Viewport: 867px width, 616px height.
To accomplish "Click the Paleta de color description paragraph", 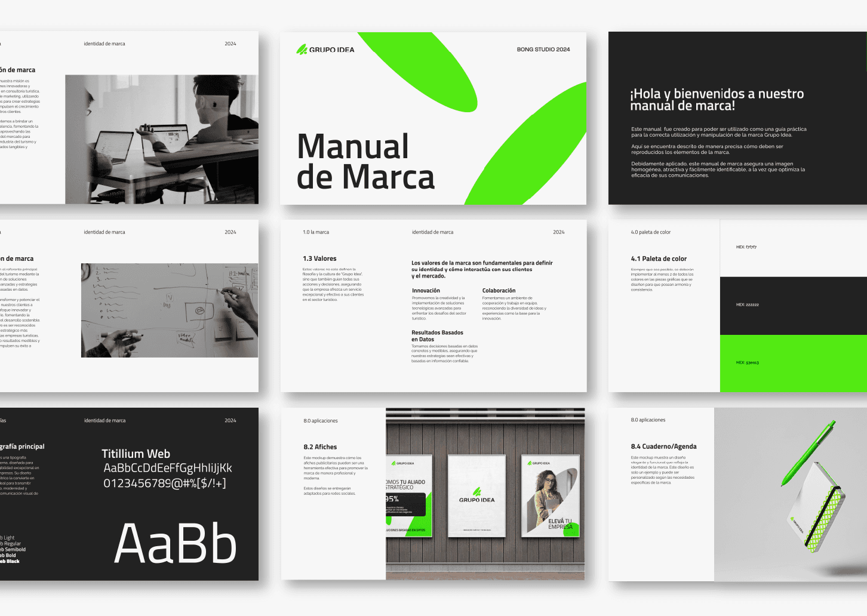I will click(x=662, y=279).
